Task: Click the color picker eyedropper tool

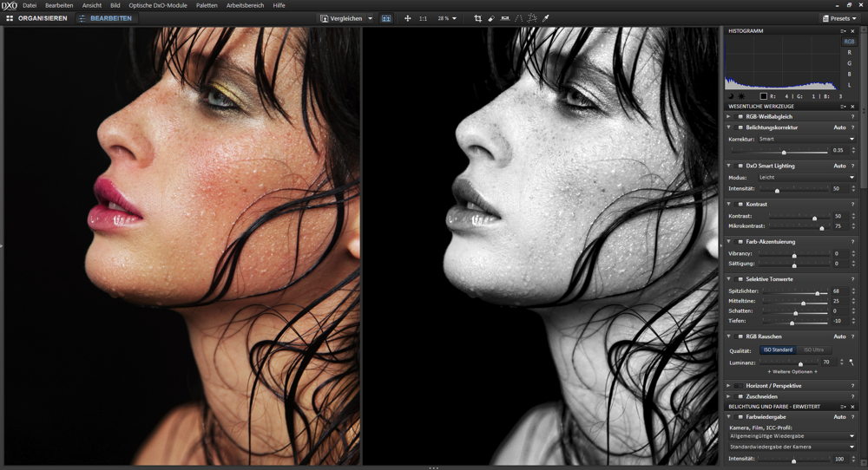Action: pos(546,18)
